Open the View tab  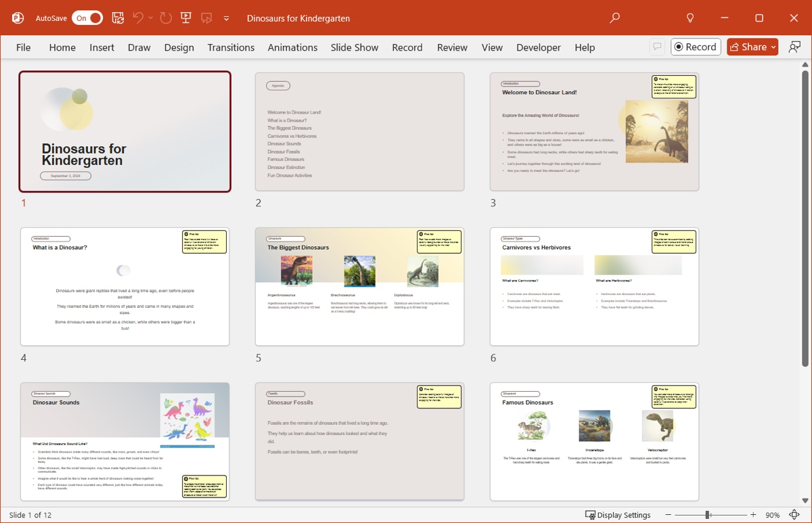click(492, 47)
